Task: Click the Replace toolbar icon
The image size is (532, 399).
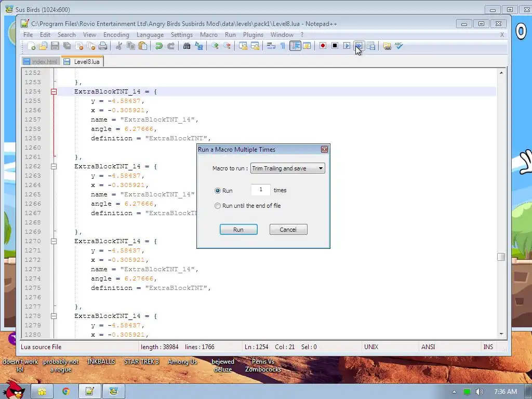Action: click(199, 46)
